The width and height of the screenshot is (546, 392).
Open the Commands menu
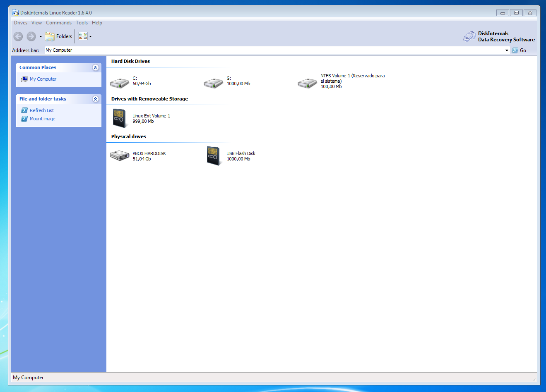(x=59, y=23)
